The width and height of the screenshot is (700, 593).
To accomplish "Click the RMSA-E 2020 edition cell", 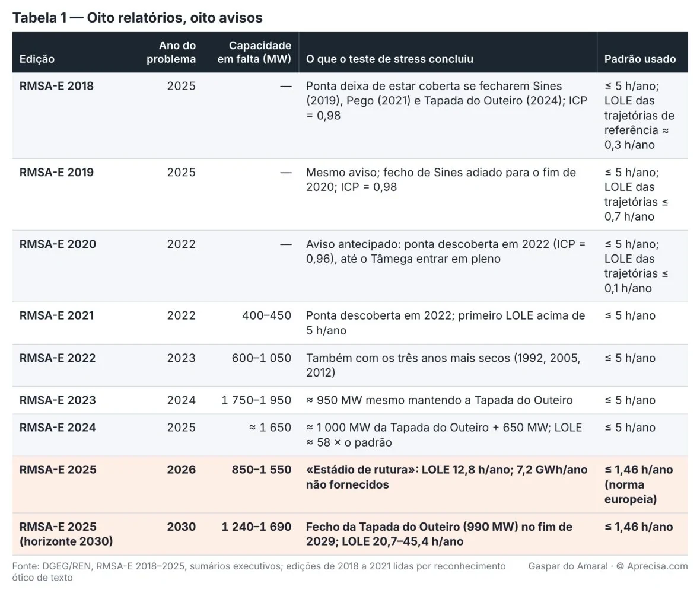I will tap(58, 244).
